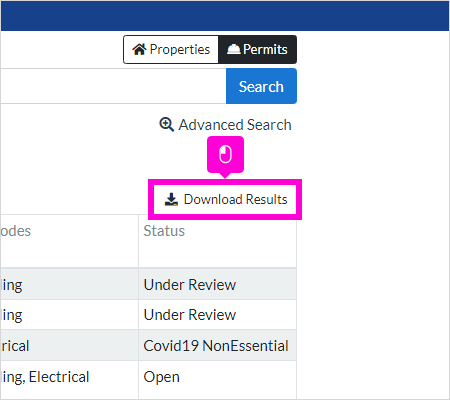The width and height of the screenshot is (450, 400).
Task: Click the hard hat Permits icon
Action: click(233, 49)
